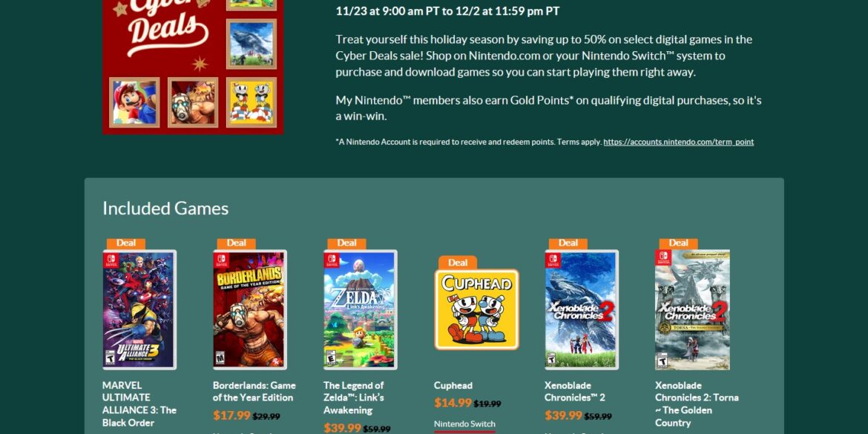Open the Marvel Ultimate Alliance 3 box art
The width and height of the screenshot is (868, 434).
(139, 309)
